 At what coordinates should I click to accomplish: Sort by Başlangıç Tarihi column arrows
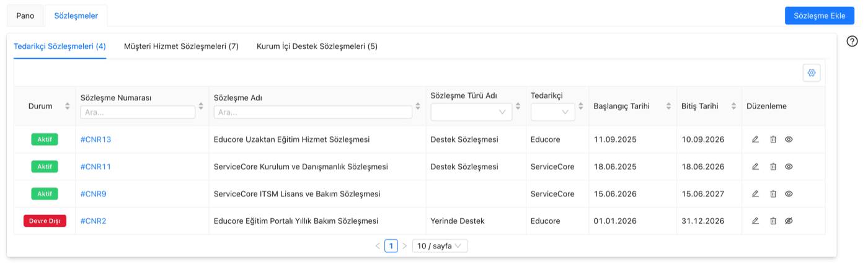coord(668,106)
